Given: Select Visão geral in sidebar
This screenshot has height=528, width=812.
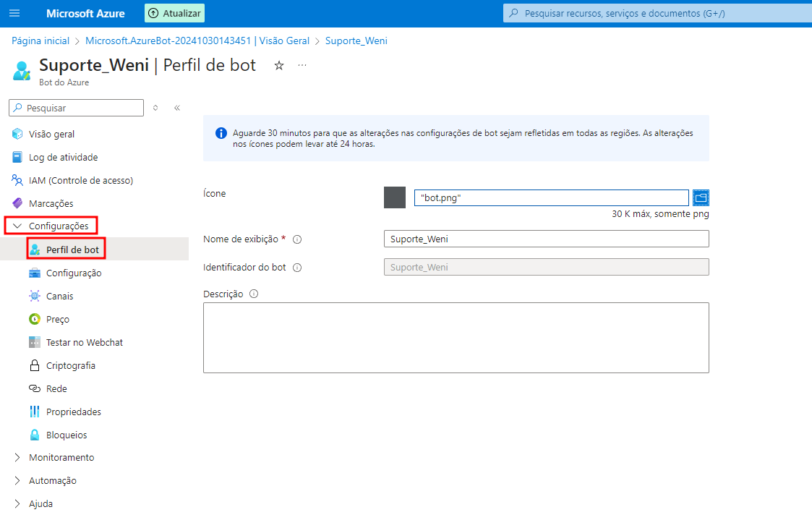Looking at the screenshot, I should point(51,134).
